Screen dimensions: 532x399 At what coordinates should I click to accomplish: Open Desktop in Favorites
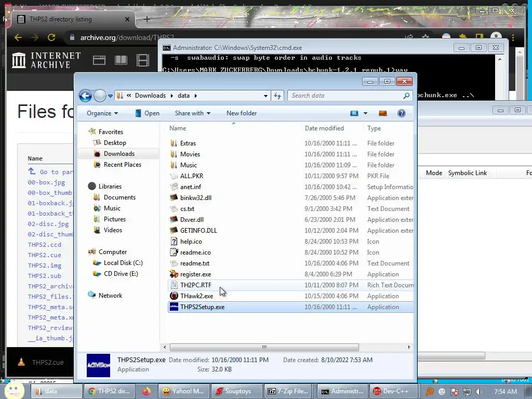115,143
